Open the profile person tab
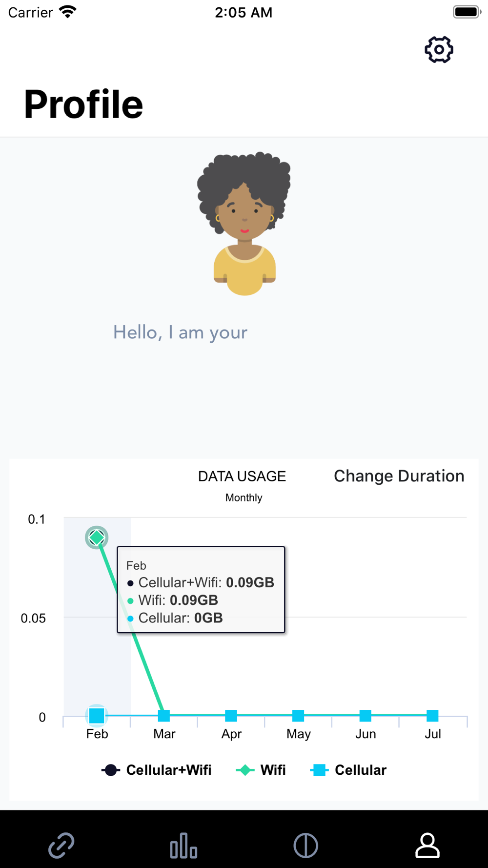Screen dimensions: 488x868 point(427,846)
